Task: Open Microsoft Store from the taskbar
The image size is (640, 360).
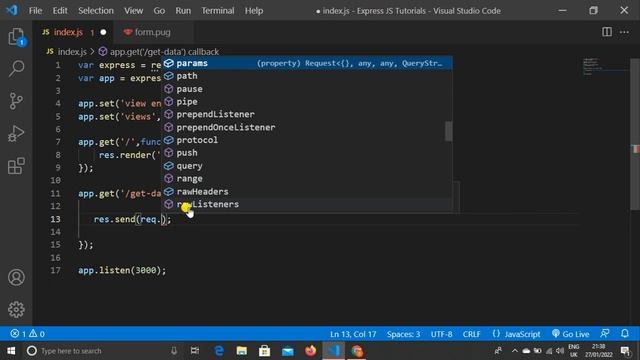Action: 264,351
